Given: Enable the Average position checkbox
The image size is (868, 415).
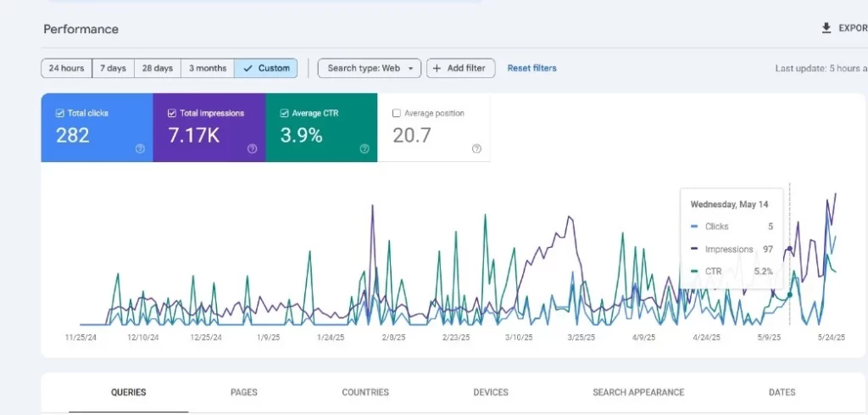Looking at the screenshot, I should point(397,113).
